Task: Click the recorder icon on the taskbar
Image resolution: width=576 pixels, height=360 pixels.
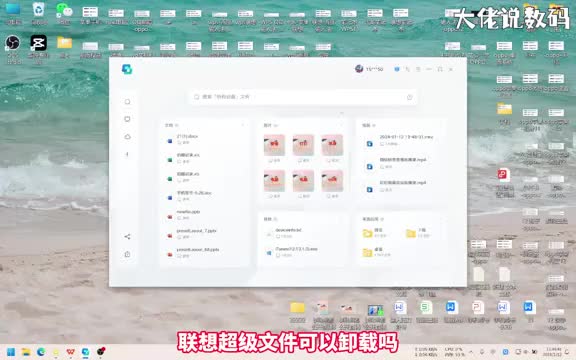Action: (101, 352)
